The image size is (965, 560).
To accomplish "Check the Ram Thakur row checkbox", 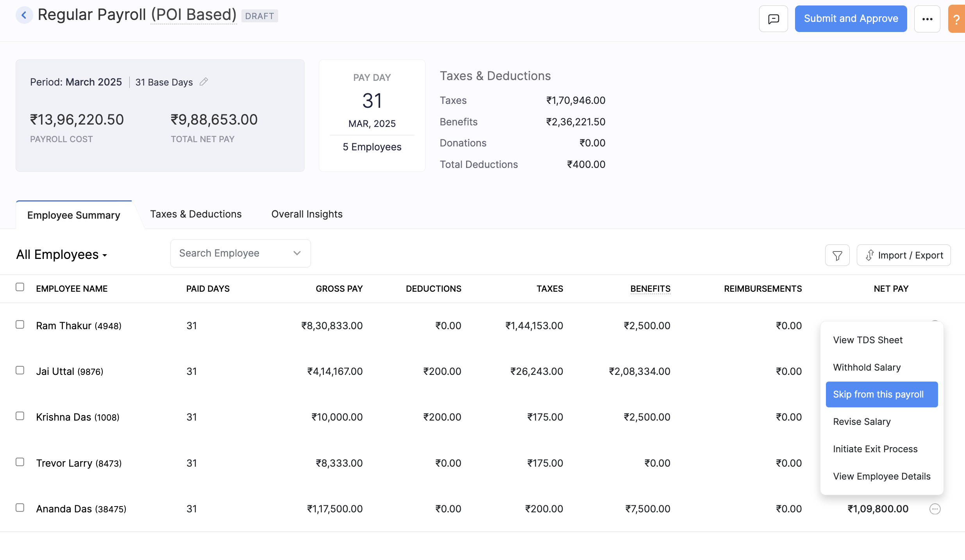I will (x=20, y=325).
